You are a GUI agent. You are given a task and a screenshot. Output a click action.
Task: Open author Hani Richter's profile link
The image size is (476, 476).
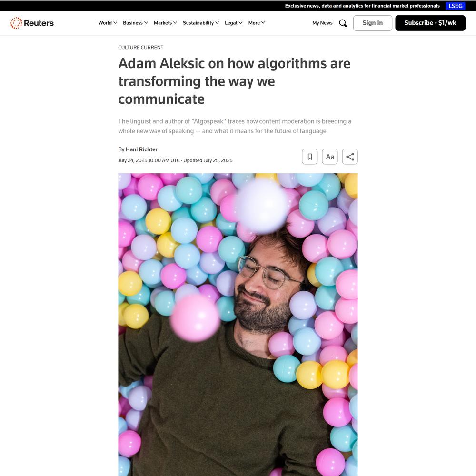(141, 149)
